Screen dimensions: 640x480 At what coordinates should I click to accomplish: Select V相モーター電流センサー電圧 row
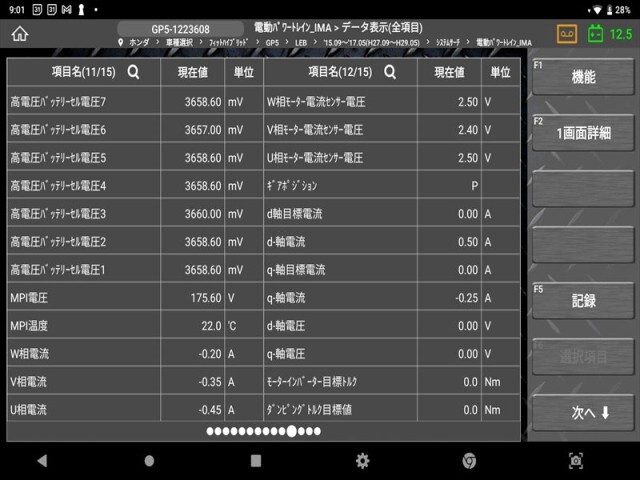pos(392,130)
